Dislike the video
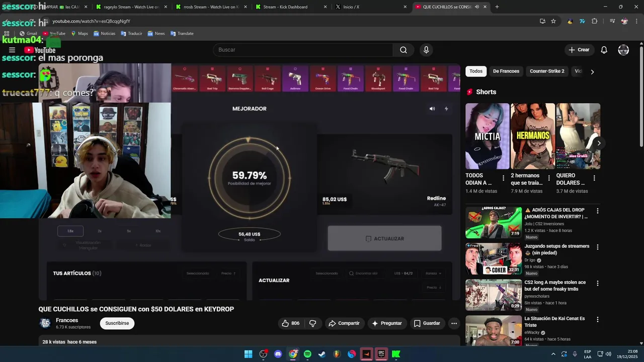Screen dimensions: 644x362 tap(312, 323)
